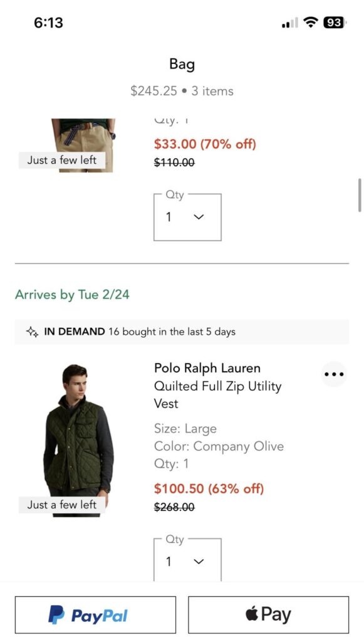The image size is (364, 642).
Task: Click the Bag page title
Action: [x=182, y=64]
